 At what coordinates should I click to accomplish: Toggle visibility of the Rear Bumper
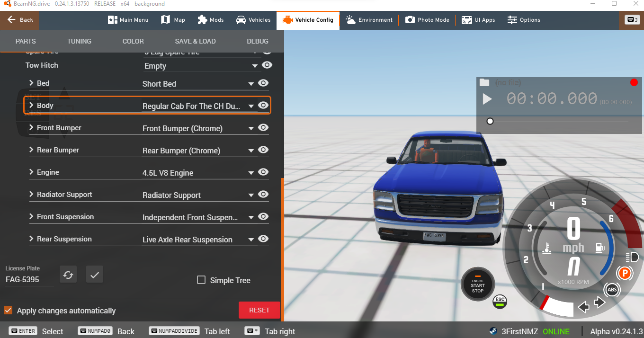click(x=263, y=150)
